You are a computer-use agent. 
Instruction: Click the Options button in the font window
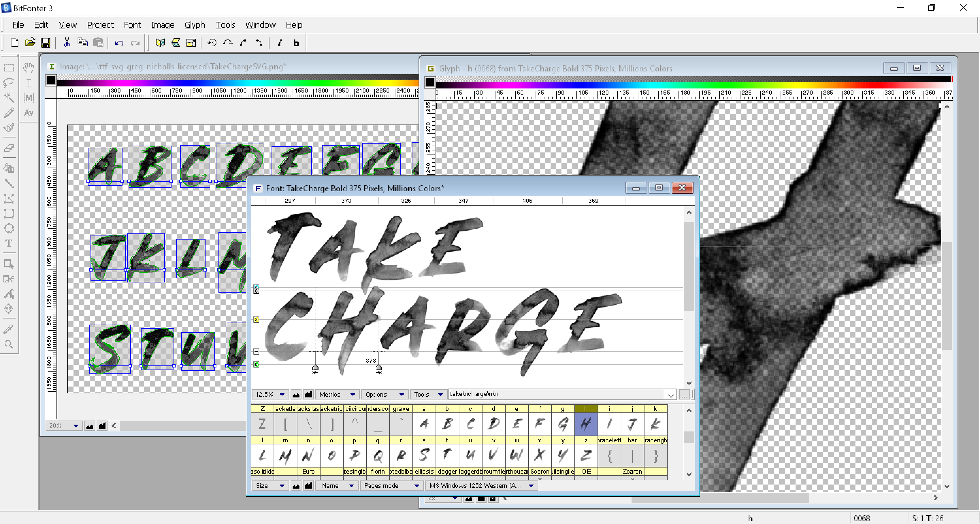tap(385, 395)
